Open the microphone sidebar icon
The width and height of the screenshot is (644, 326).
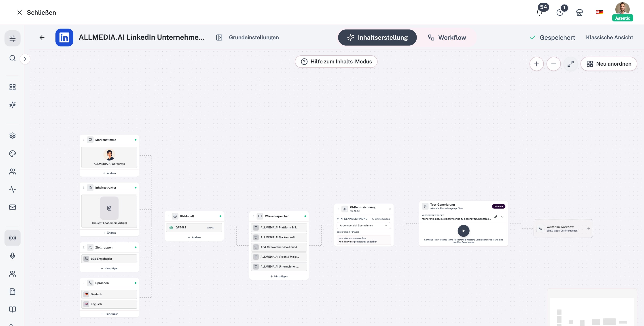click(13, 256)
